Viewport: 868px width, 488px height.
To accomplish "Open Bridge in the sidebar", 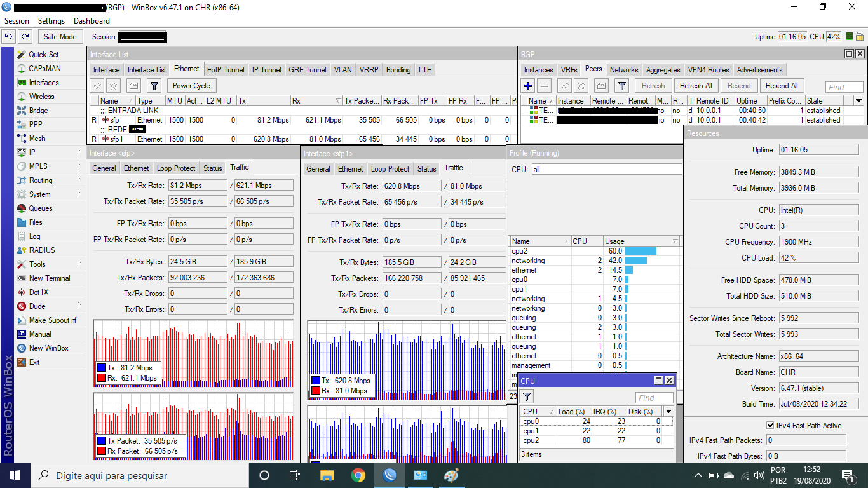I will pos(38,111).
